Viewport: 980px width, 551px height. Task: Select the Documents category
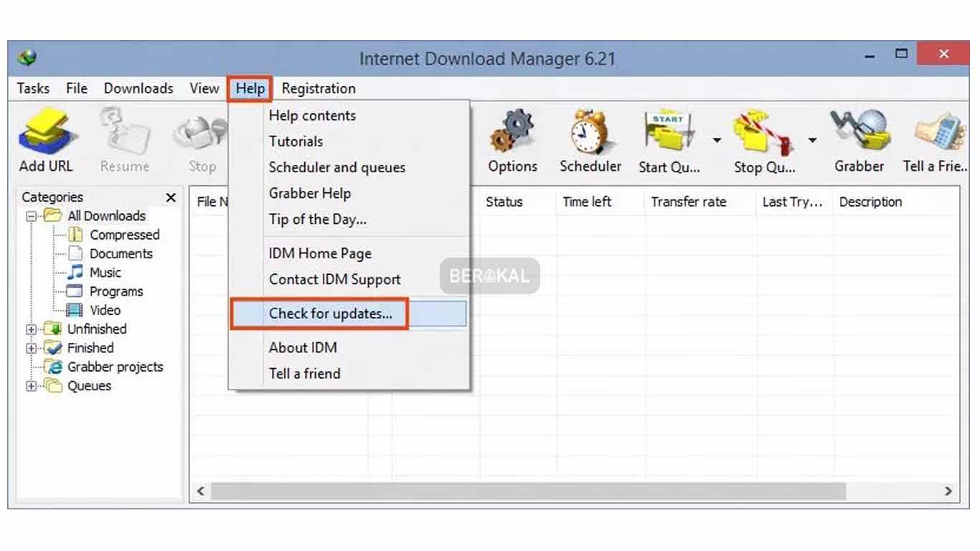point(121,253)
